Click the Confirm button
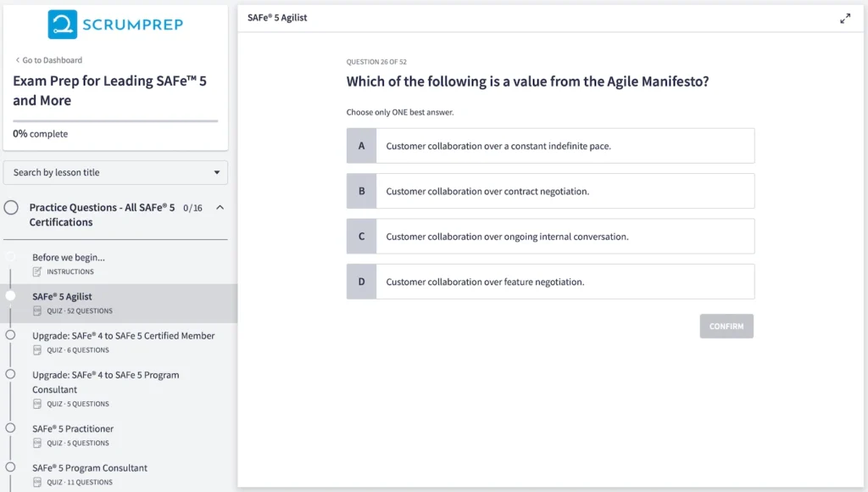 [x=726, y=326]
